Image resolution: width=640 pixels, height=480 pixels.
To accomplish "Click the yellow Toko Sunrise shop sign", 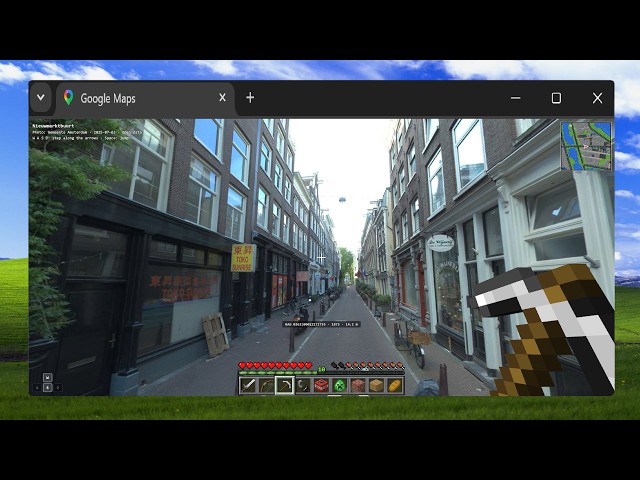I will coord(243,258).
